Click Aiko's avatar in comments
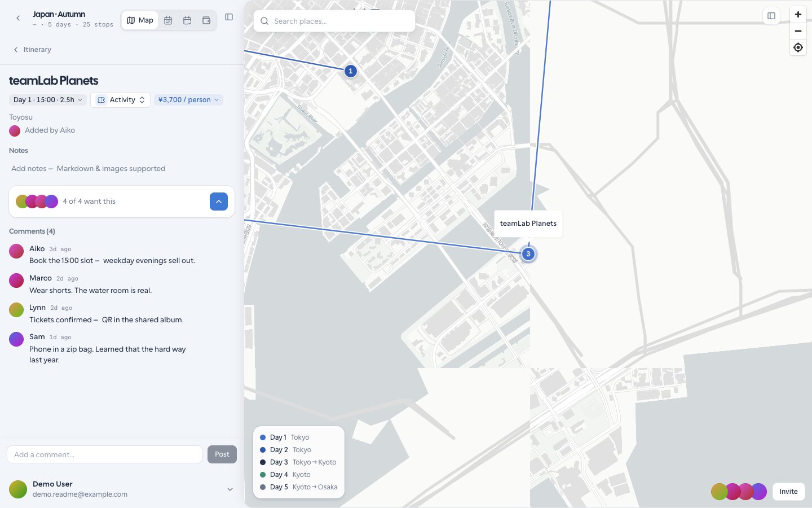Viewport: 812px width, 508px height. (x=16, y=251)
